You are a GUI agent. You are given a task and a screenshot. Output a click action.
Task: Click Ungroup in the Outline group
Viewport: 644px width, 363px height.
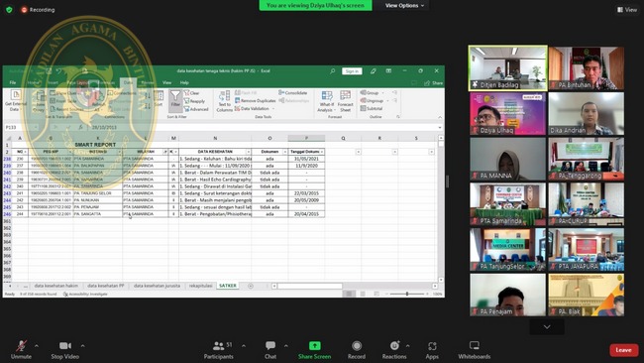(375, 101)
